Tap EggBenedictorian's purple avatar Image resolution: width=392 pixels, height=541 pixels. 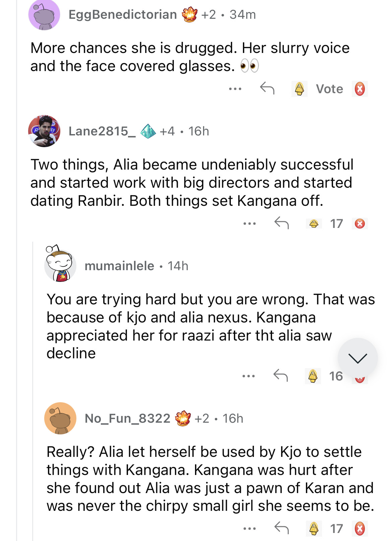pyautogui.click(x=44, y=15)
